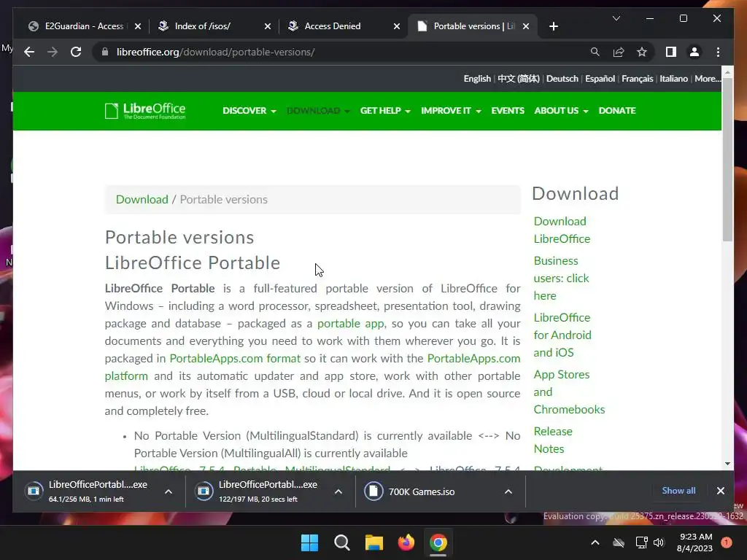Open the Chrome side panel

coord(671,52)
